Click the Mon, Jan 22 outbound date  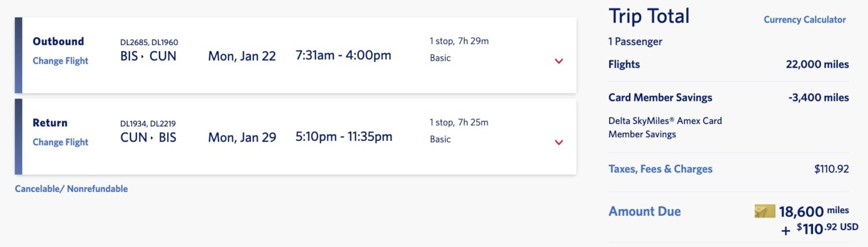[x=242, y=56]
